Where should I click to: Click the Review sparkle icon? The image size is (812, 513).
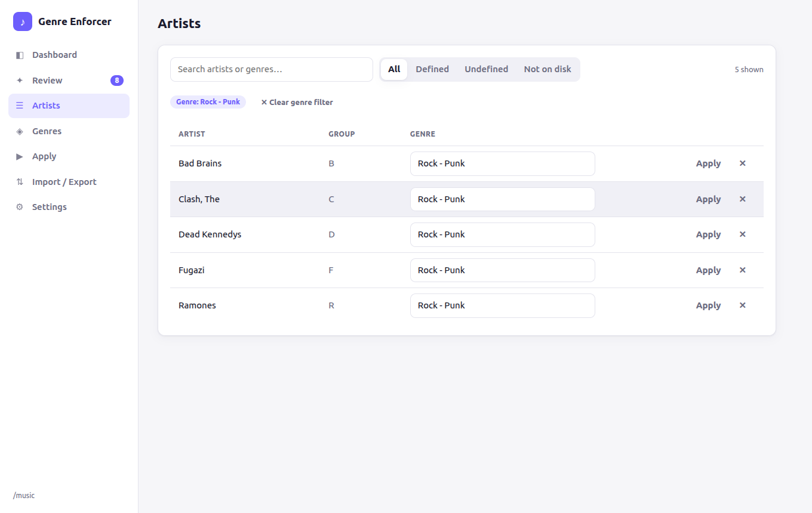[20, 81]
